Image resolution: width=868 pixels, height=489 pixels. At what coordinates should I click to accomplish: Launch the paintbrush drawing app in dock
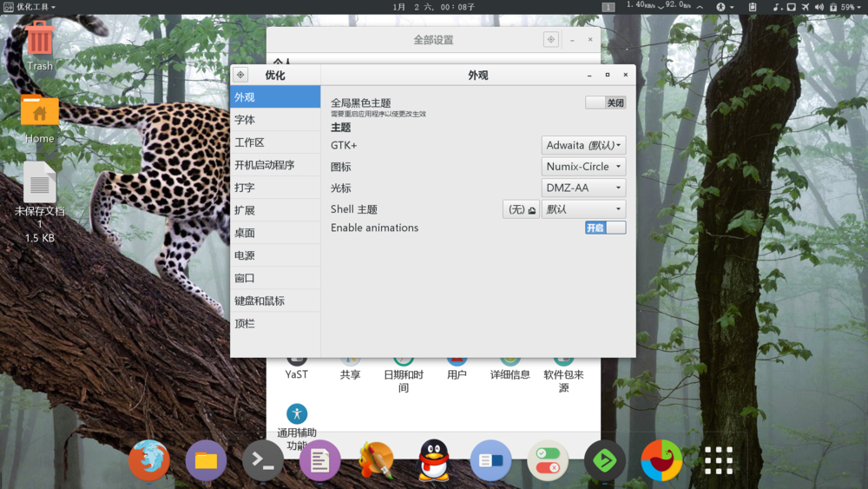(x=377, y=460)
